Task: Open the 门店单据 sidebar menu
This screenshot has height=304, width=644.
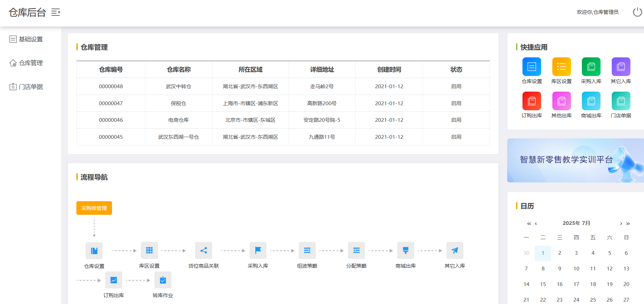Action: [31, 87]
